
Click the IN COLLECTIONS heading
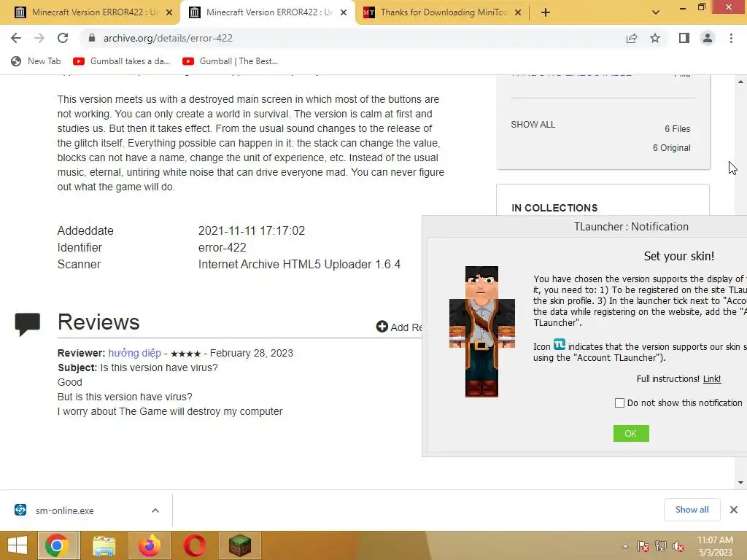tap(554, 208)
